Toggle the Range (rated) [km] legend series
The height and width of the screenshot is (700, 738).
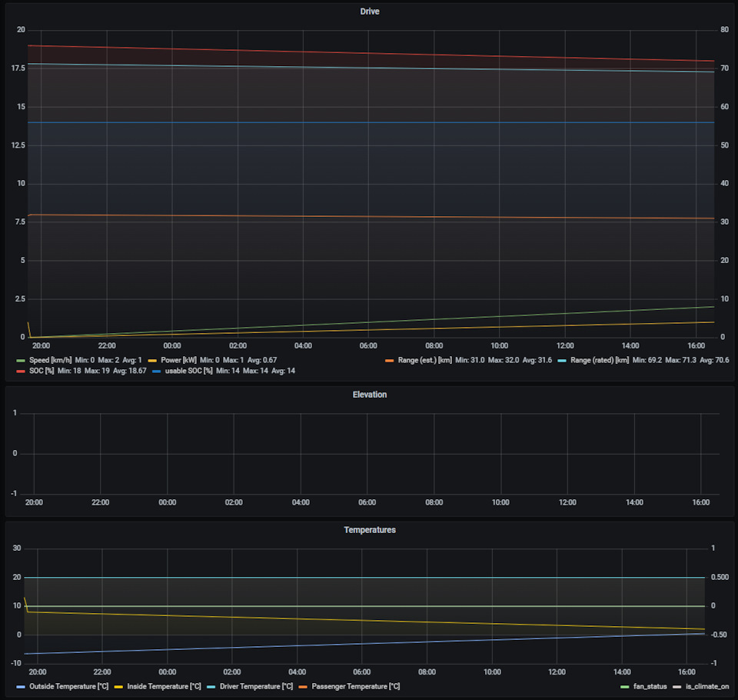(x=600, y=360)
